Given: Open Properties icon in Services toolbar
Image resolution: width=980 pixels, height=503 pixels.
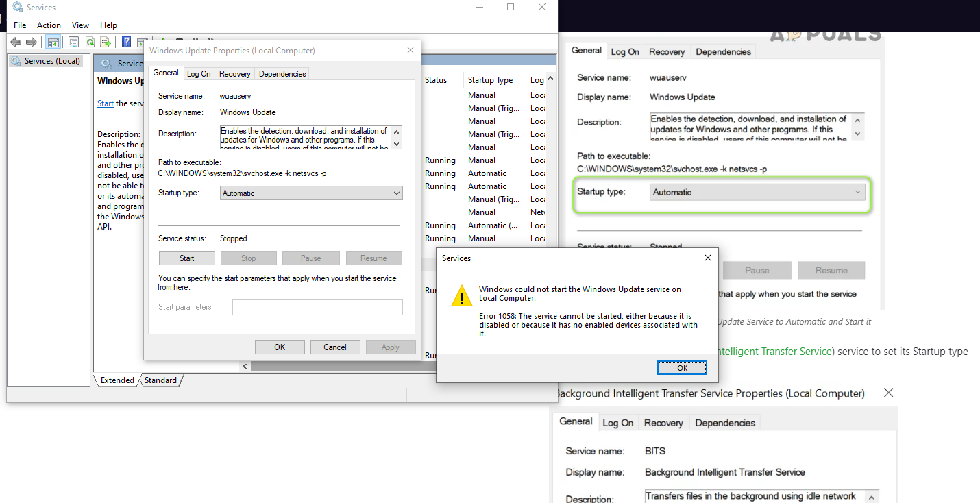Looking at the screenshot, I should point(73,42).
